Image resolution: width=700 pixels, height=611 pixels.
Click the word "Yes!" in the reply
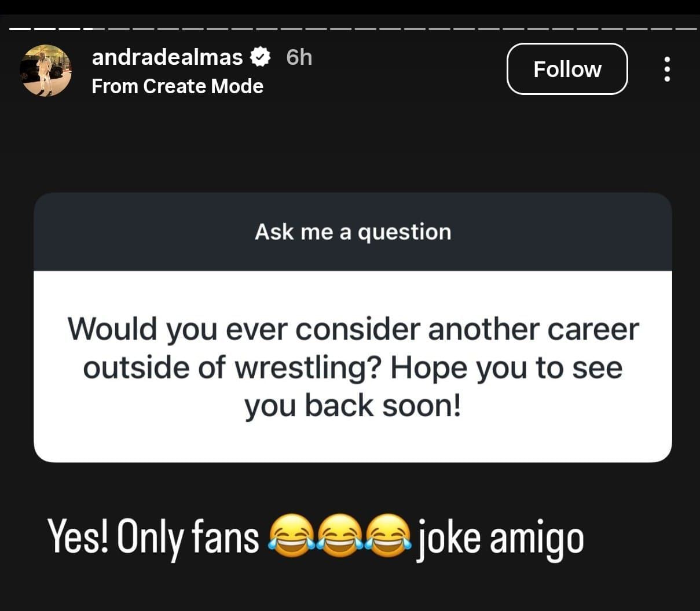tap(79, 537)
